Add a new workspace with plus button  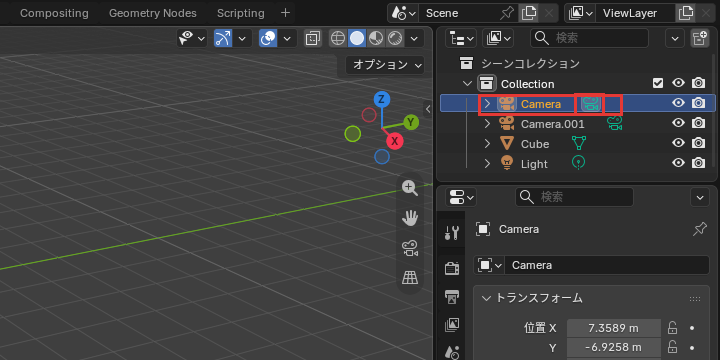point(285,13)
